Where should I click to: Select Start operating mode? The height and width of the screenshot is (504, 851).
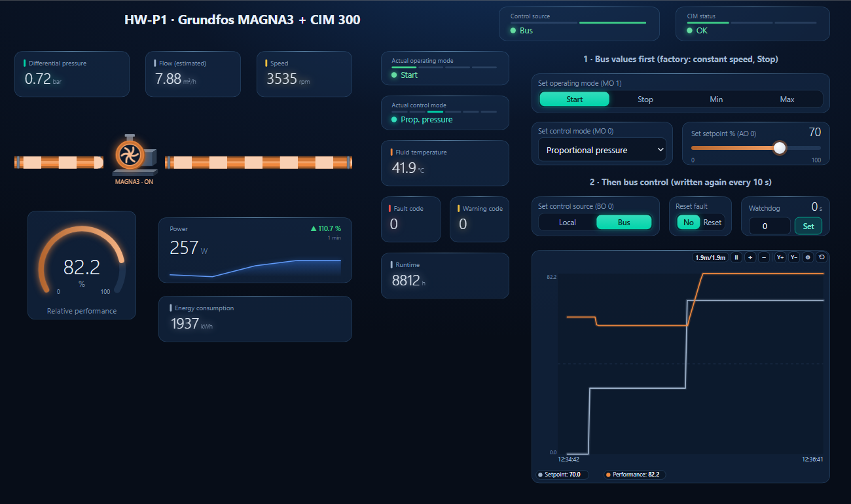click(x=574, y=99)
